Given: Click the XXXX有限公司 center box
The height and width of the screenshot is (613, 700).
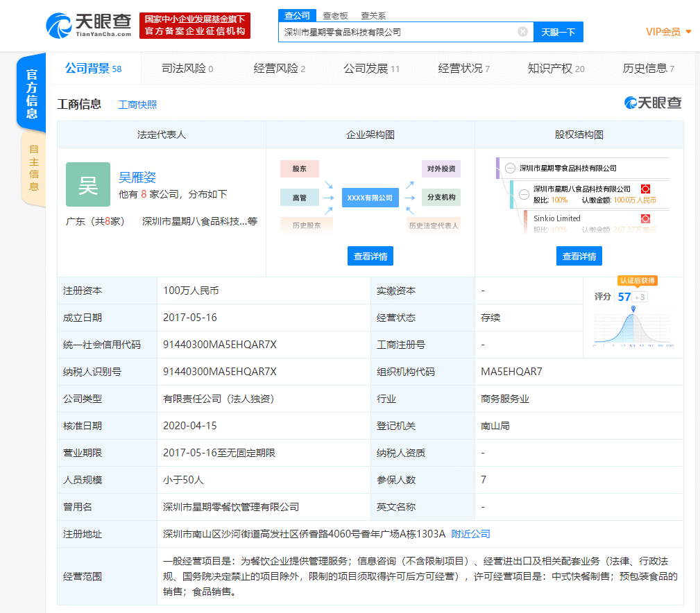Looking at the screenshot, I should [370, 198].
